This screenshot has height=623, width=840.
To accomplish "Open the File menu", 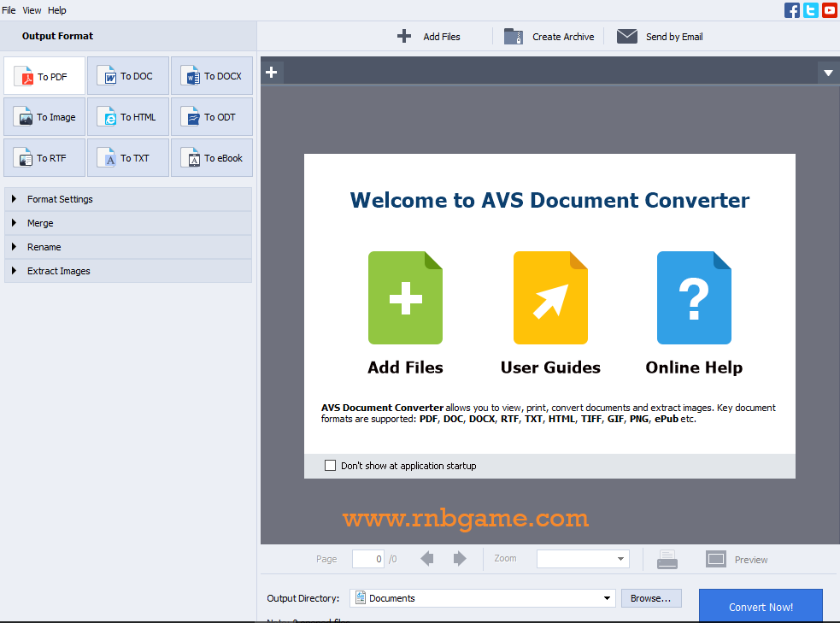I will (9, 10).
